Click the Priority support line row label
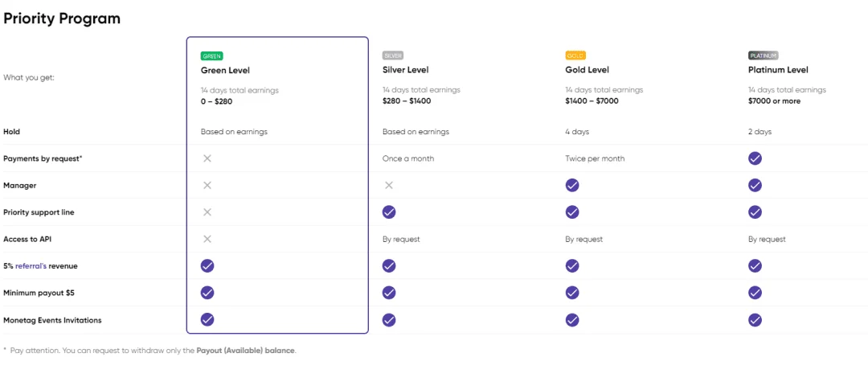This screenshot has width=868, height=390. 39,212
